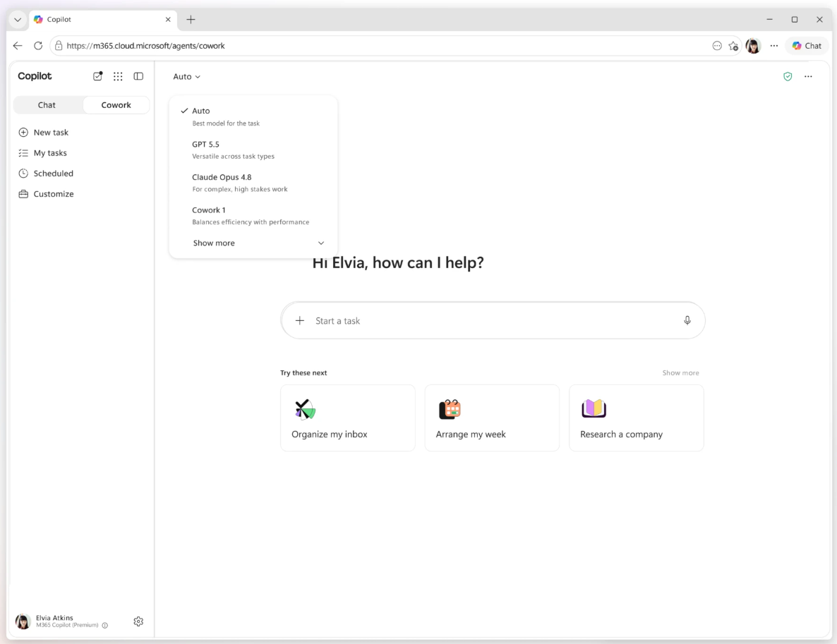Click the lock icon in address bar

(59, 46)
